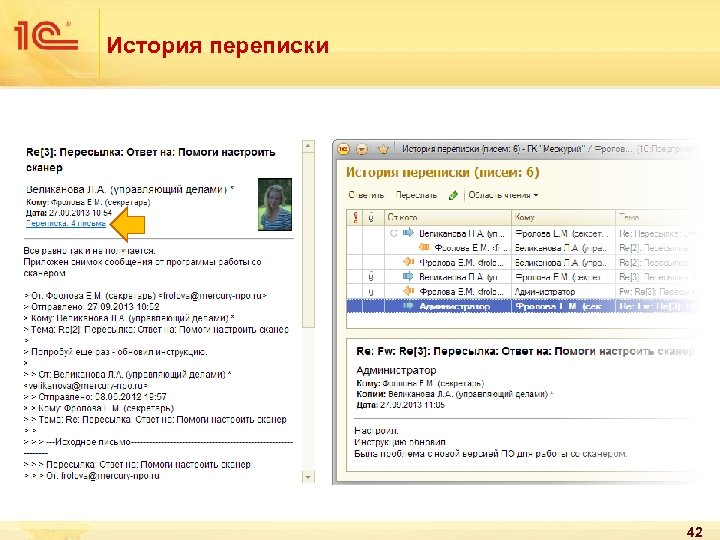Viewport: 720px width, 540px height.
Task: Click scroll up arrow of left message pane
Action: click(x=308, y=146)
